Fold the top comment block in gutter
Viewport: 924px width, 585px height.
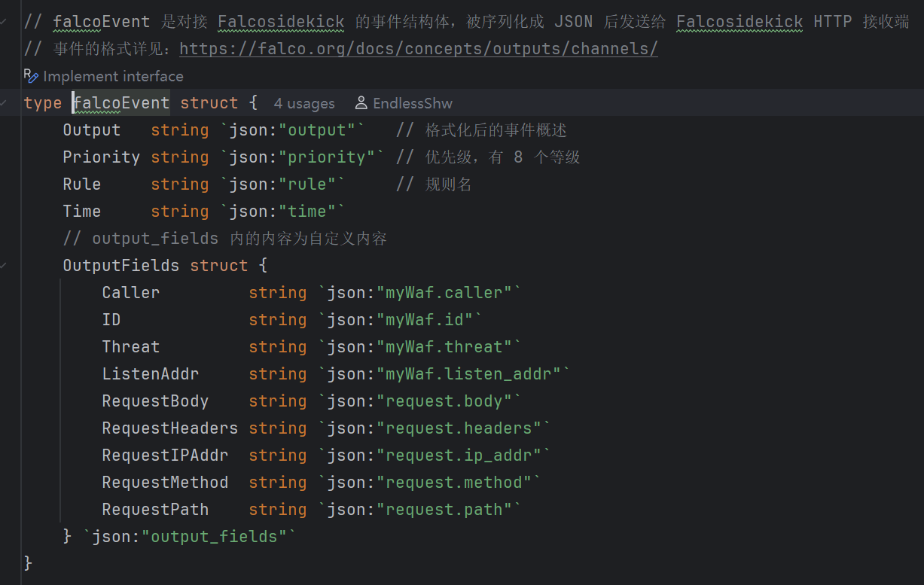(x=5, y=22)
